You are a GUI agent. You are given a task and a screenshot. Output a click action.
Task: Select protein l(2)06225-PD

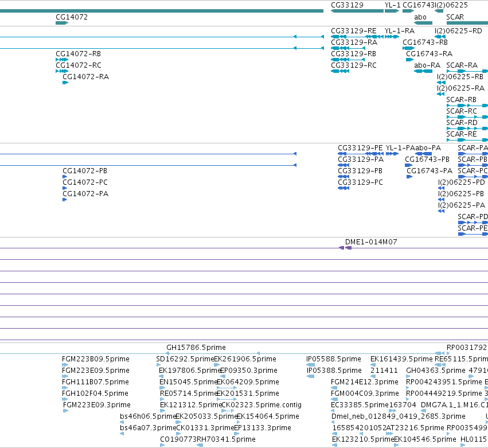click(441, 188)
